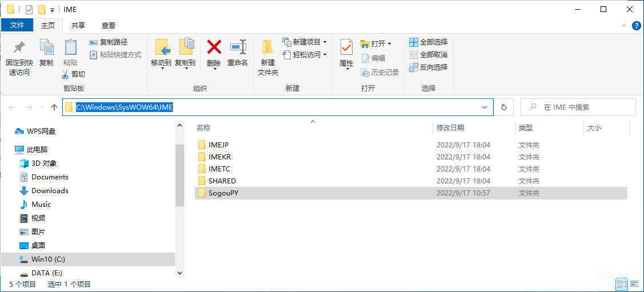Viewport: 644px width, 292px height.
Task: Click Paste shortcut (粘贴快捷方式)
Action: (115, 54)
